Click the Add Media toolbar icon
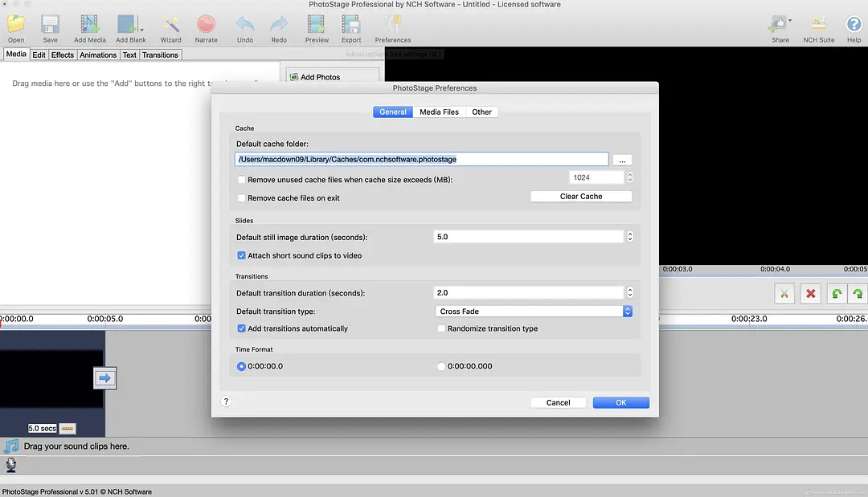This screenshot has width=868, height=497. click(90, 28)
